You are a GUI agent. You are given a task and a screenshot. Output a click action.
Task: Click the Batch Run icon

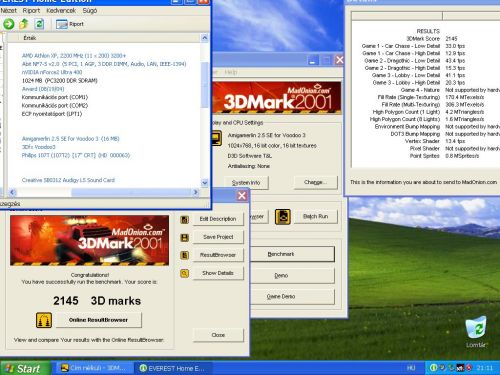coord(283,216)
